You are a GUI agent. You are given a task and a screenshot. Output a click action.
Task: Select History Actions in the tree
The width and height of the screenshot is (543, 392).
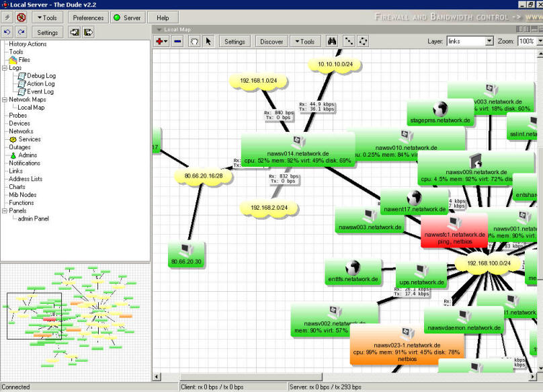28,44
